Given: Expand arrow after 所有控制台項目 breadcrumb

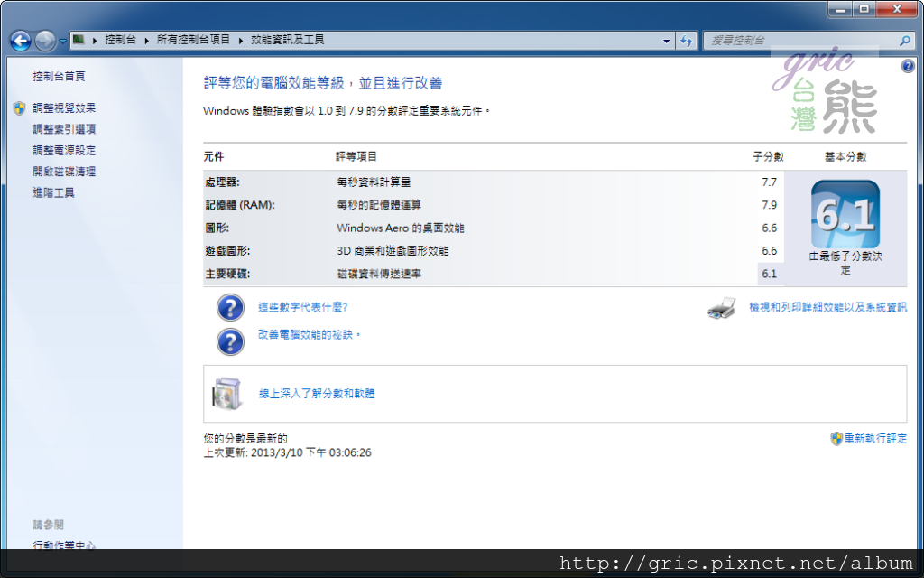Looking at the screenshot, I should 240,40.
